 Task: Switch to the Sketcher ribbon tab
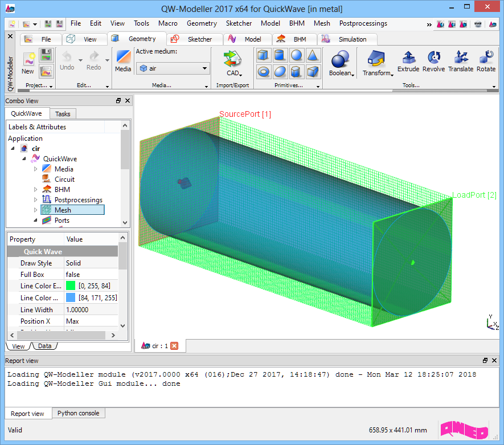[193, 39]
